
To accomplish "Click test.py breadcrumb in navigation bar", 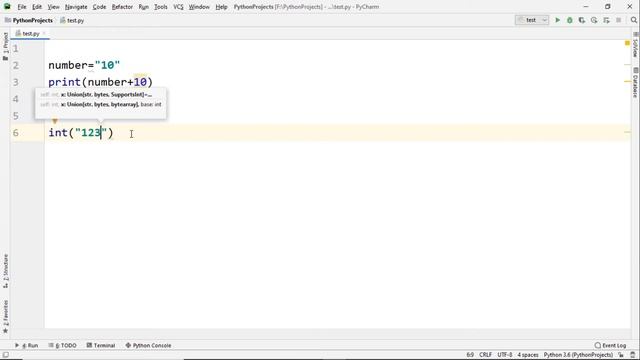I will (72, 20).
